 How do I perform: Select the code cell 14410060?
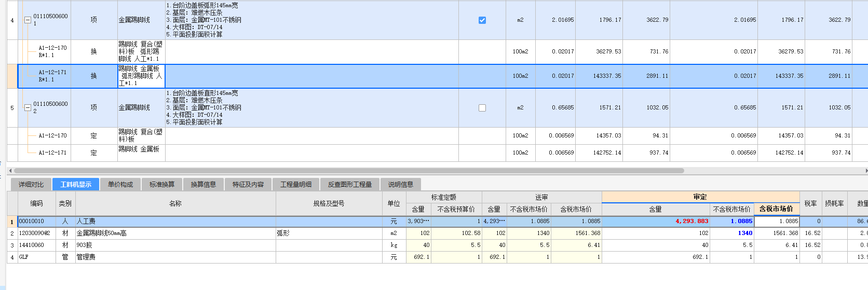(x=36, y=245)
